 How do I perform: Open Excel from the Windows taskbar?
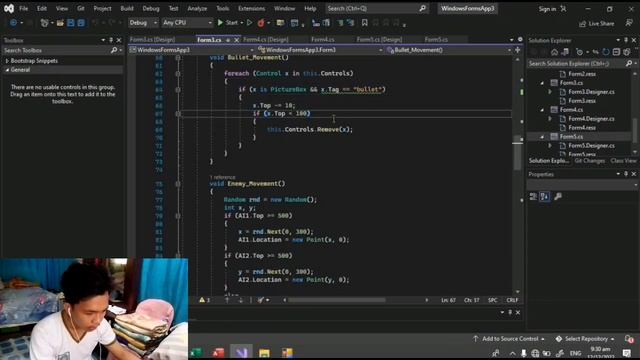coord(196,352)
